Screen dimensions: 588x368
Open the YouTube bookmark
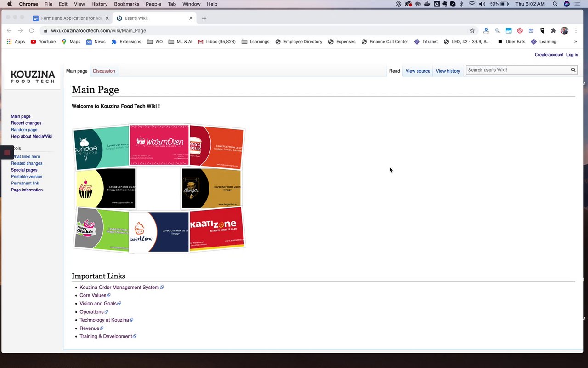[43, 41]
